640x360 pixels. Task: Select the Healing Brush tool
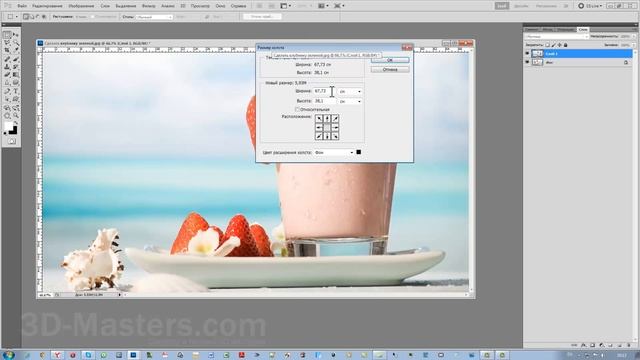(x=7, y=59)
